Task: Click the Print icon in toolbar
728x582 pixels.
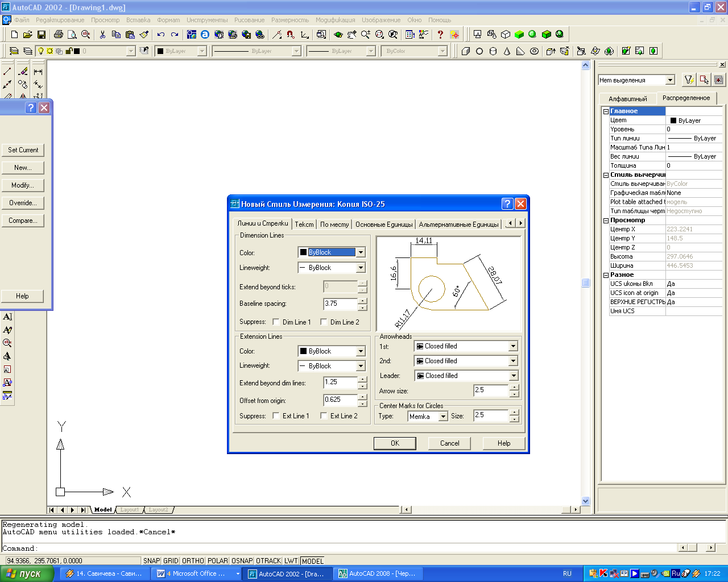Action: [x=58, y=35]
